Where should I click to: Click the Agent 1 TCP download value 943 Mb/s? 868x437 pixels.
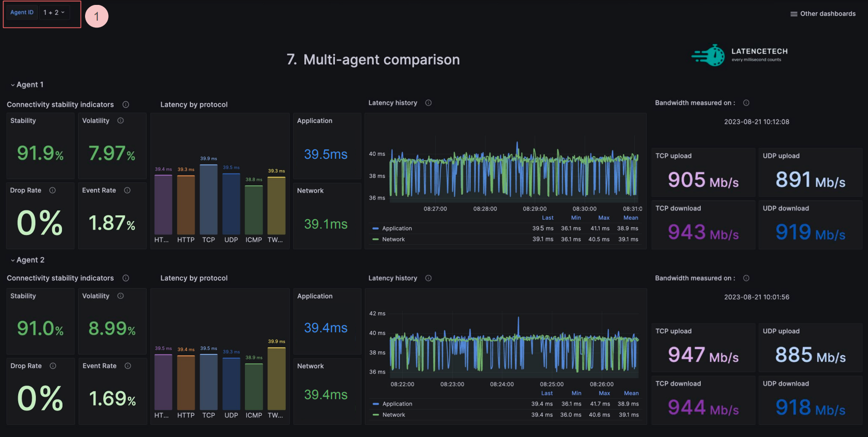[703, 233]
